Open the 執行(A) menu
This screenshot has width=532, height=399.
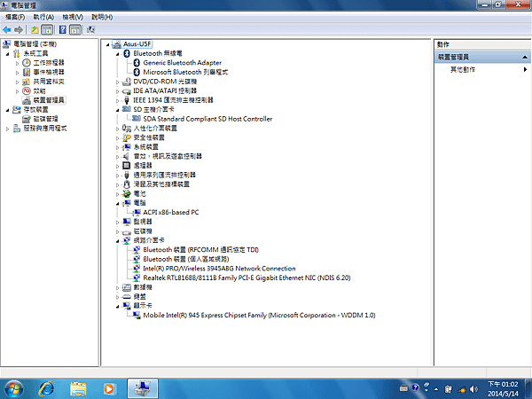(x=43, y=17)
